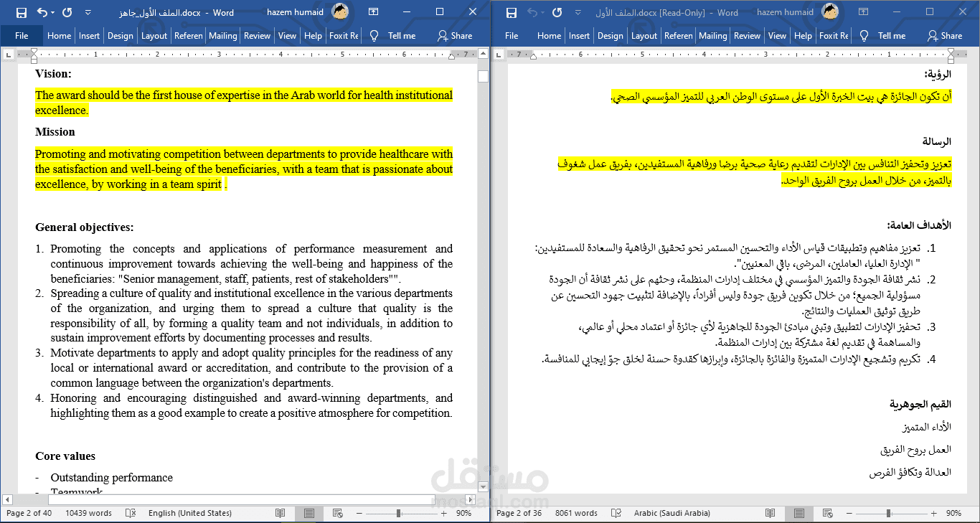Screen dimensions: 980x523
Task: Switch left window to Read Mode
Action: point(281,513)
